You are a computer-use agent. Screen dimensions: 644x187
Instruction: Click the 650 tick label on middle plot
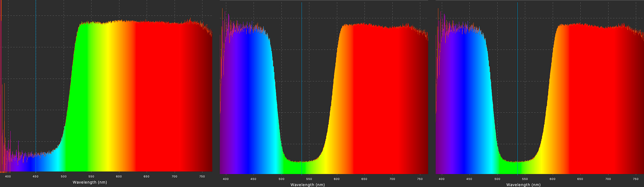[x=364, y=179]
